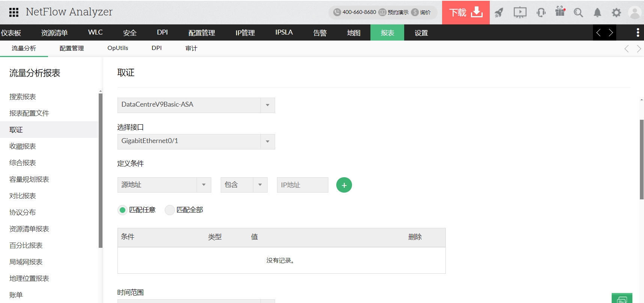Open the IPSLA menu
The width and height of the screenshot is (644, 303).
coord(284,33)
